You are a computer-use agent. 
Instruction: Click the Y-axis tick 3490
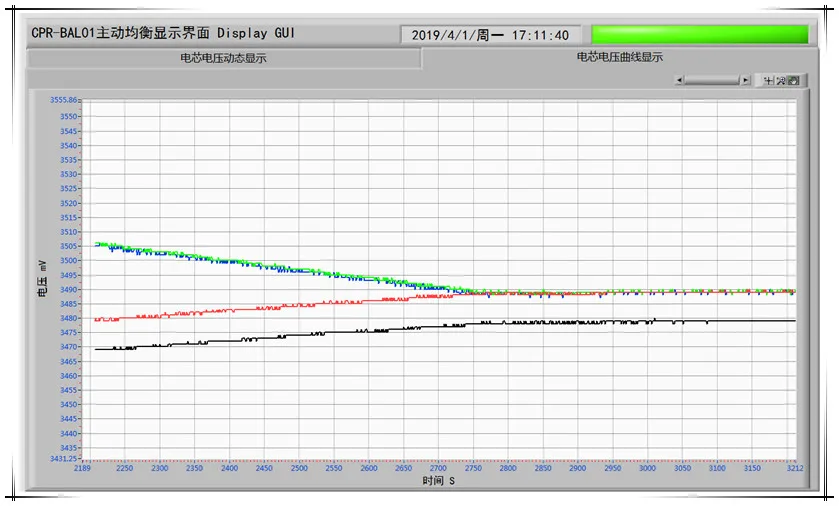tap(68, 289)
